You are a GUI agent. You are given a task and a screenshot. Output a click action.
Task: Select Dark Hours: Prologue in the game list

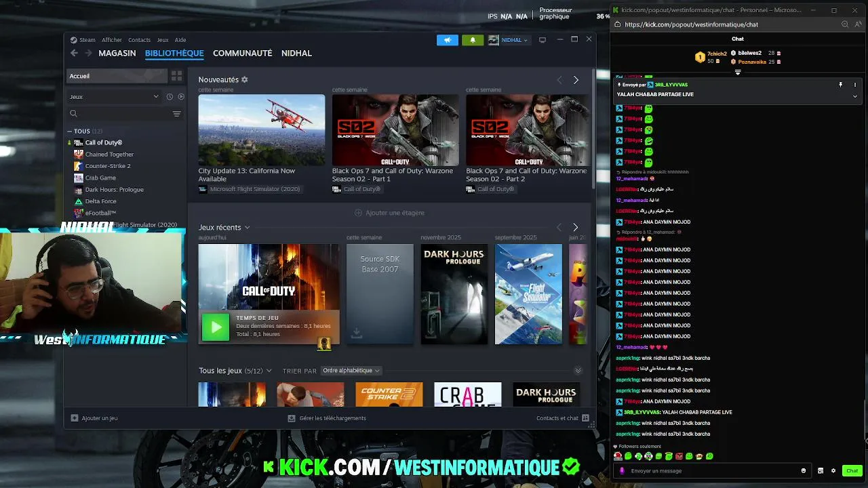pyautogui.click(x=114, y=190)
